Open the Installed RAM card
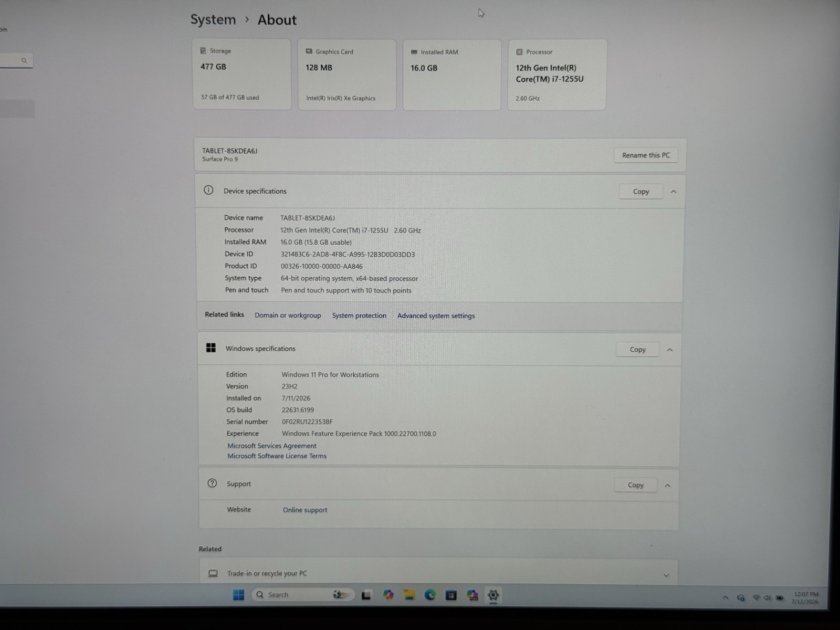The width and height of the screenshot is (840, 630). click(x=452, y=75)
